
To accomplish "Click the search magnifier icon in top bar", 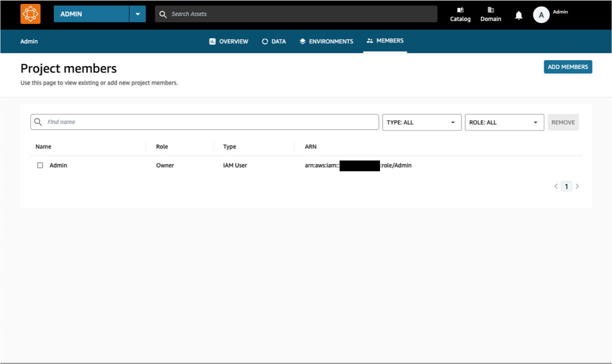I will pyautogui.click(x=163, y=14).
